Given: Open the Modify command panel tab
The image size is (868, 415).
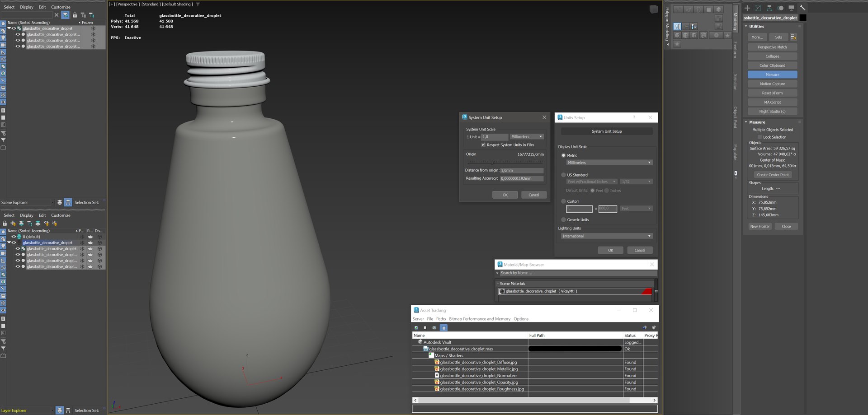Looking at the screenshot, I should pyautogui.click(x=758, y=8).
